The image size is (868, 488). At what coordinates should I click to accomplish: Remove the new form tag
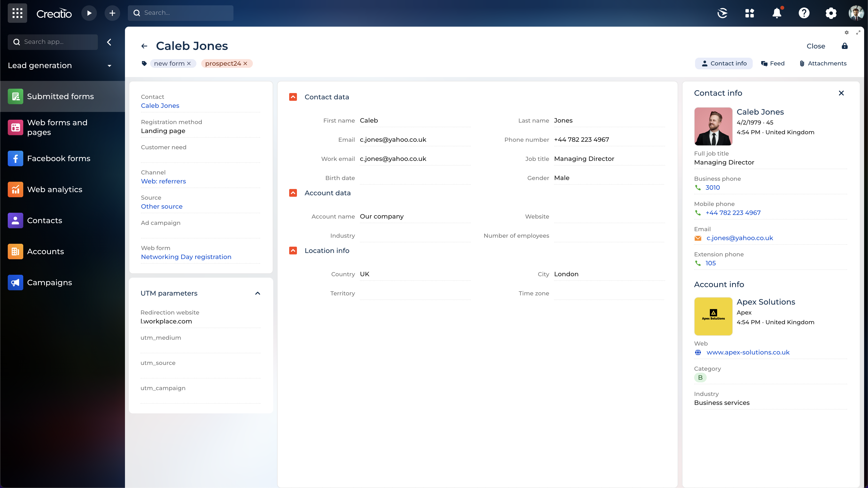[189, 63]
